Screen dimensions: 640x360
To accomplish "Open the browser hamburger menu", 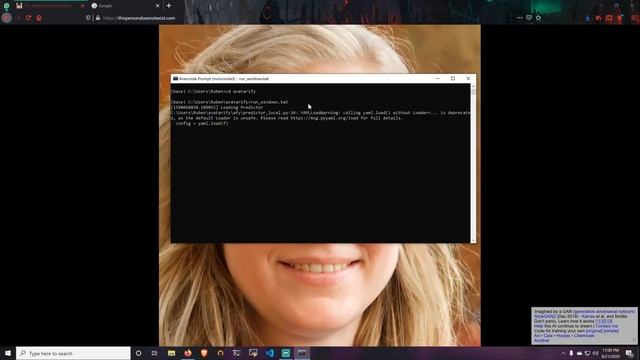I will pyautogui.click(x=635, y=18).
